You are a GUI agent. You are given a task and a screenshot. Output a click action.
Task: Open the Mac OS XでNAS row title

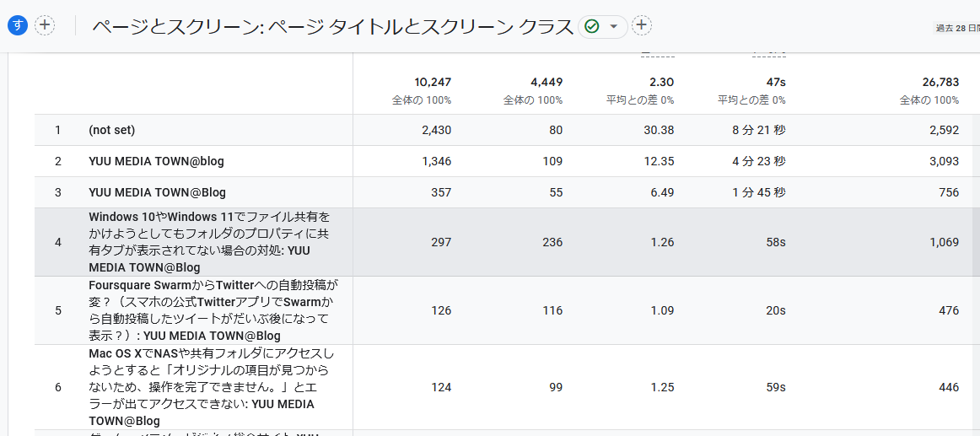[x=209, y=387]
